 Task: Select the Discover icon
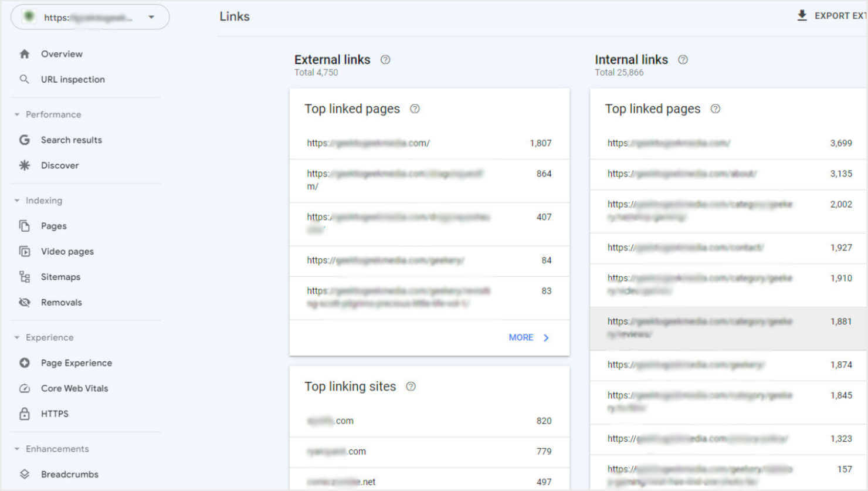tap(24, 165)
